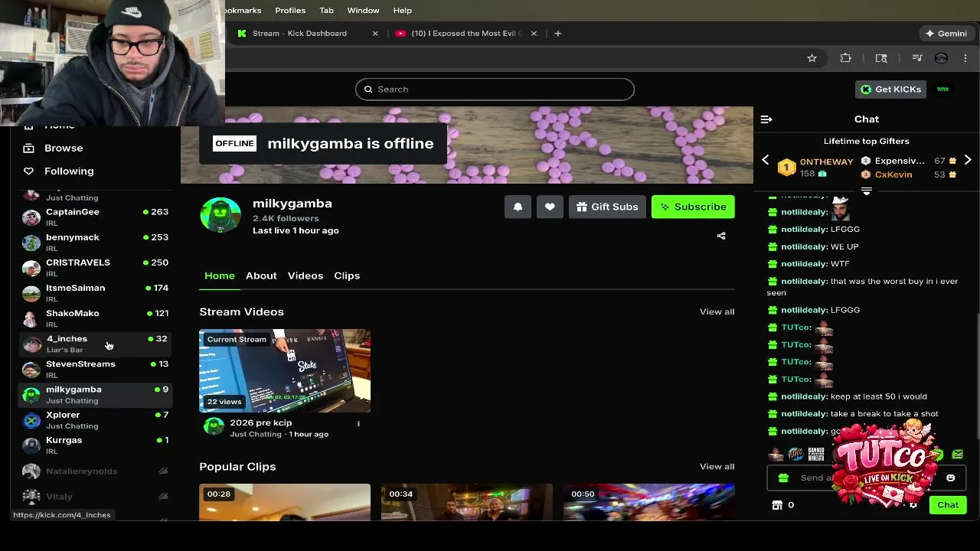This screenshot has width=980, height=551.
Task: Open the browser extensions puzzle icon
Action: click(x=846, y=58)
